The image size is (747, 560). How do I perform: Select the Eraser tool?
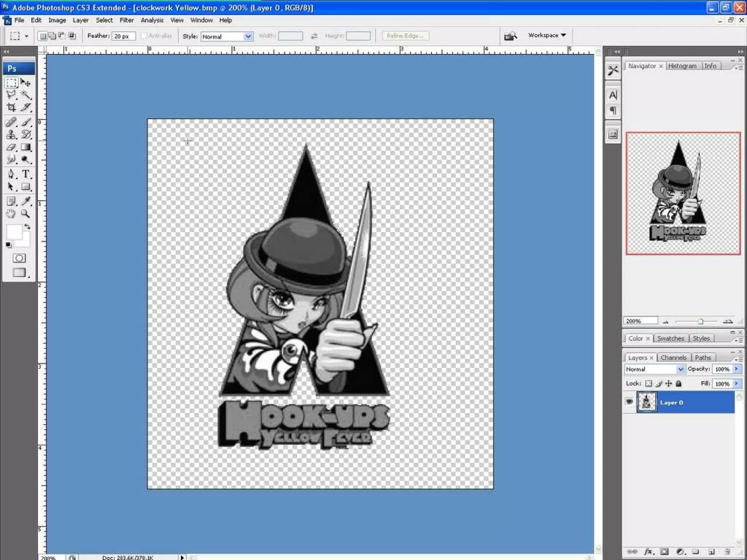click(11, 148)
